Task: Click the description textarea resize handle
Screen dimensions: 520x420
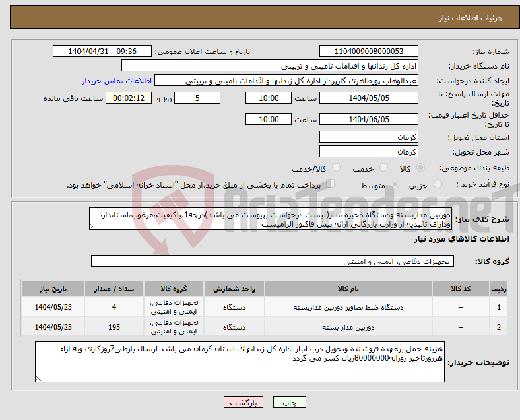Action: (x=92, y=227)
